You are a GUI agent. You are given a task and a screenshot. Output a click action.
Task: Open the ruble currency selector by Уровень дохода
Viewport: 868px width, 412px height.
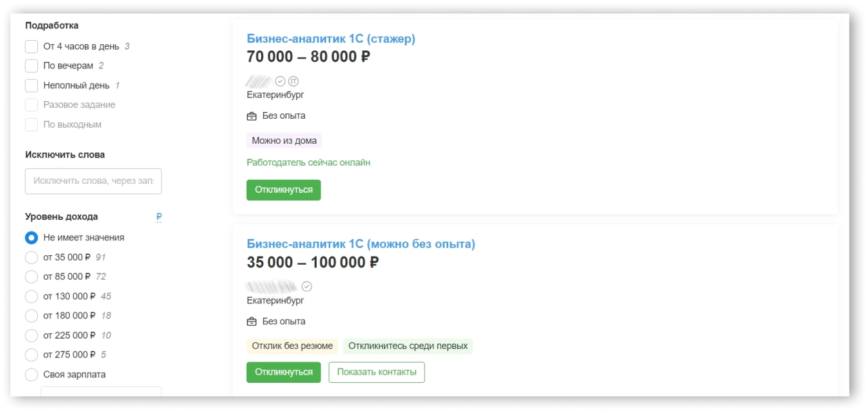159,217
